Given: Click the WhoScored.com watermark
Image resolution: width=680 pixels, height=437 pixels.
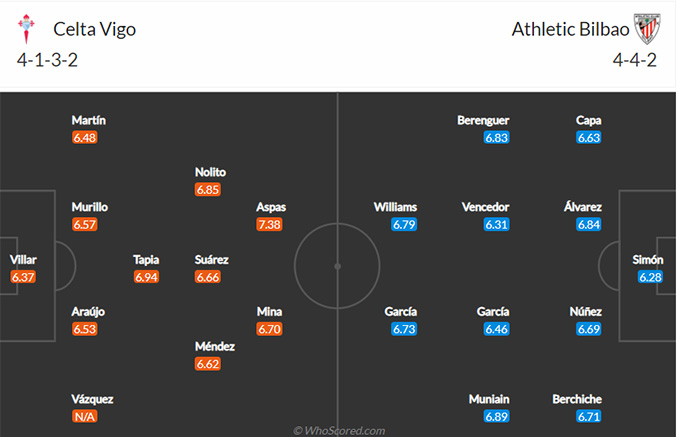Looking at the screenshot, I should click(x=339, y=430).
